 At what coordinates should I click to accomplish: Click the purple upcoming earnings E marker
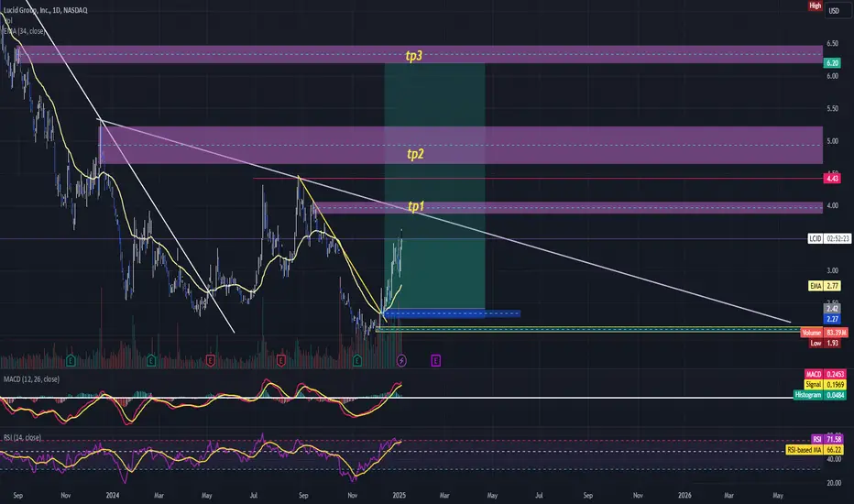coord(436,360)
